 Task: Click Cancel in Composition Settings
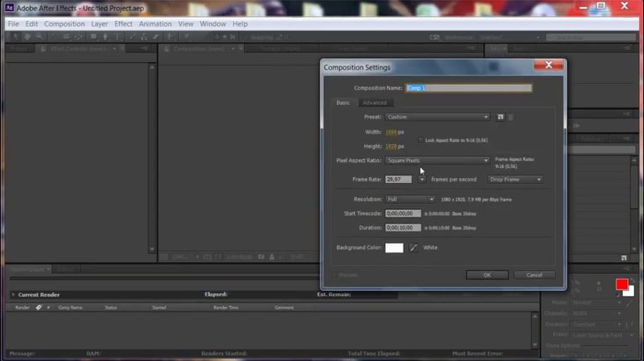[534, 275]
